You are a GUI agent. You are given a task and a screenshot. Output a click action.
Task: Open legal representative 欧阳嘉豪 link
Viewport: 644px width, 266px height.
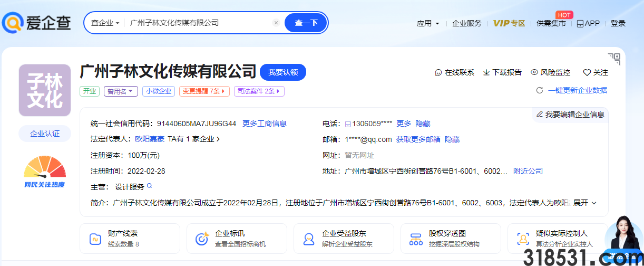(150, 139)
